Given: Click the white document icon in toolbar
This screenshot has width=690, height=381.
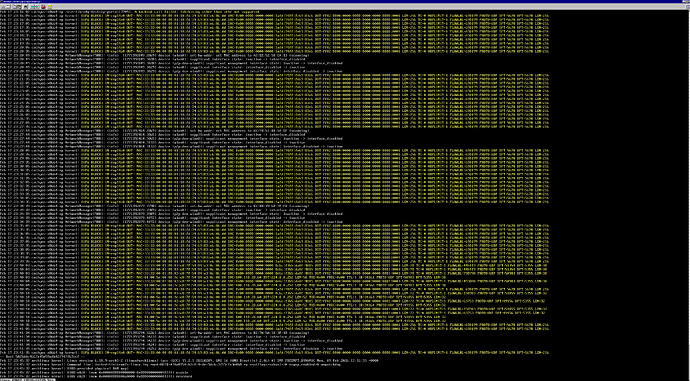Looking at the screenshot, I should [8, 7].
